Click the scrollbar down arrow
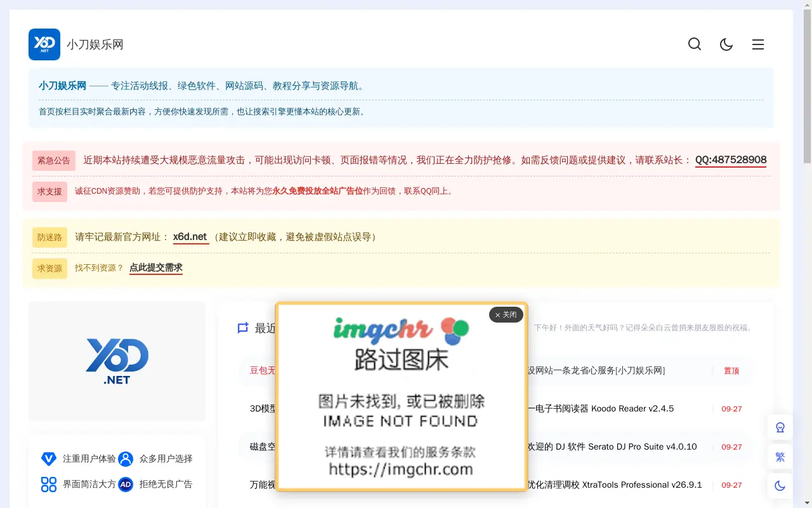 [807, 504]
